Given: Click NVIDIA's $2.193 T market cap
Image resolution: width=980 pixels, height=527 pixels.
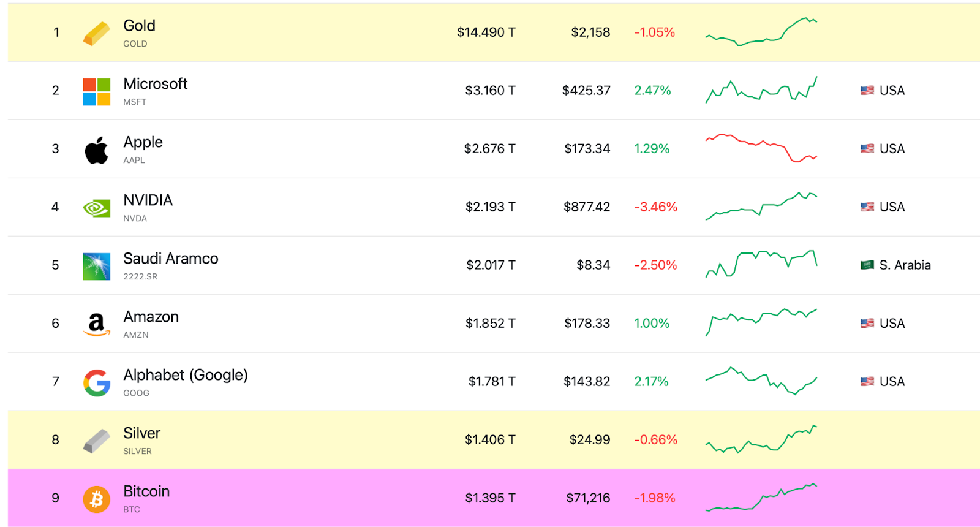Looking at the screenshot, I should [x=491, y=207].
